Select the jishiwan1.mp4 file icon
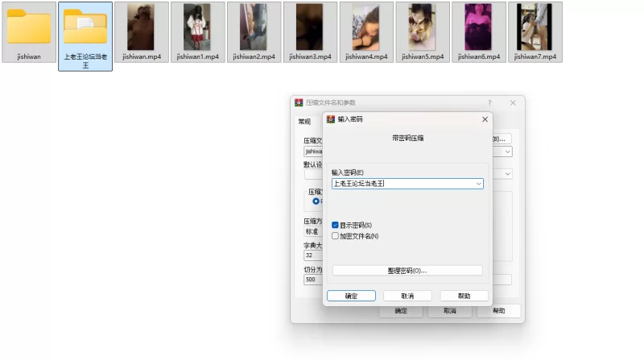The width and height of the screenshot is (644, 361). click(x=198, y=27)
